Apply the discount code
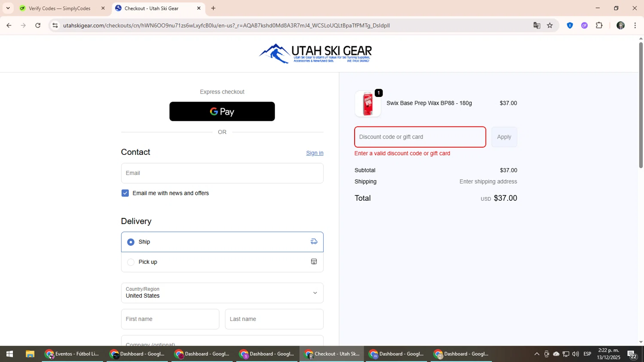Screen dimensions: 644x362 click(504, 137)
